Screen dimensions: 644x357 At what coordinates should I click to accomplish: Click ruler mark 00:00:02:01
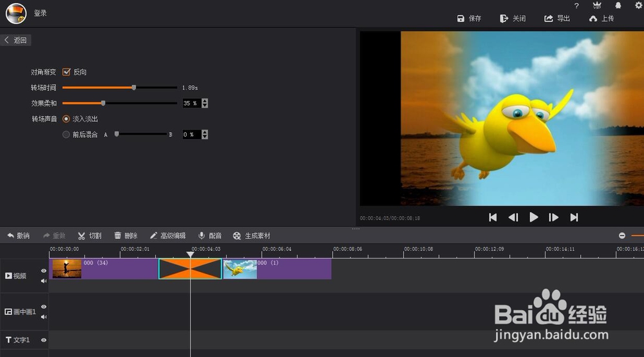click(x=135, y=249)
